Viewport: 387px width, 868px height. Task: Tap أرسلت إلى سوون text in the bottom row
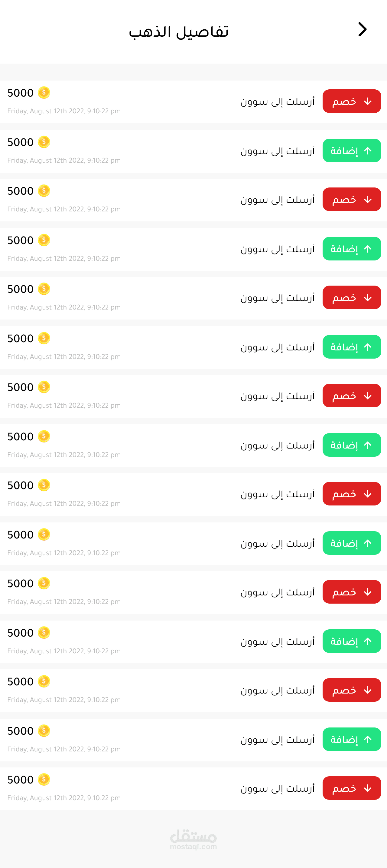pos(277,788)
